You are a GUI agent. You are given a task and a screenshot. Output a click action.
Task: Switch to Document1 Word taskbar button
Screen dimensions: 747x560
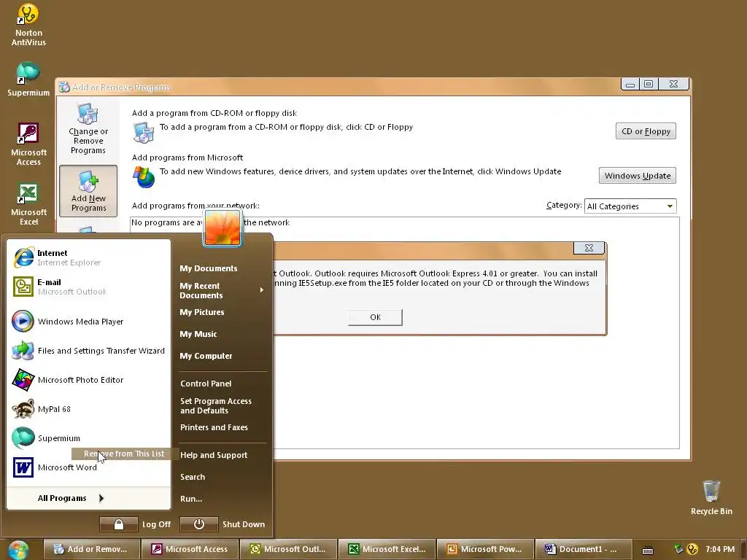584,549
